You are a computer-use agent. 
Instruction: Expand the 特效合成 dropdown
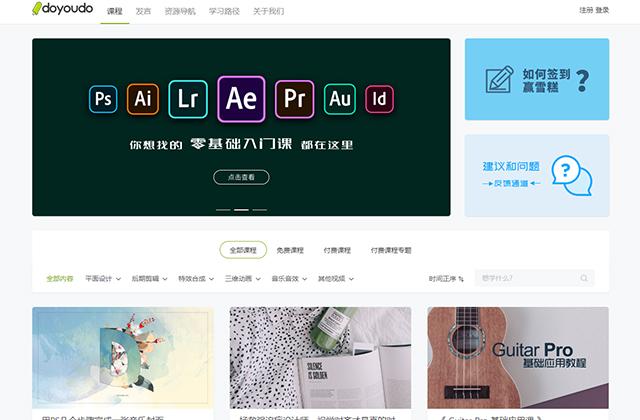(196, 279)
